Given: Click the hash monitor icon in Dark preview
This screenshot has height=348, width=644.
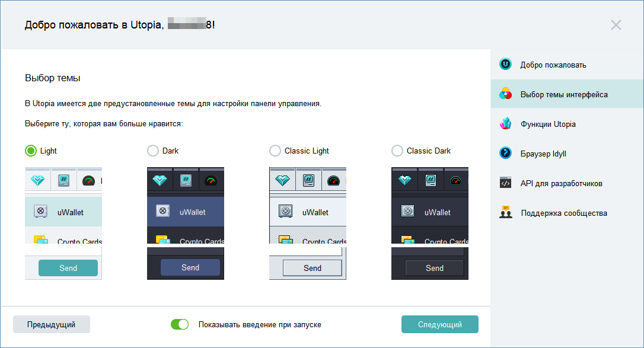Looking at the screenshot, I should 186,180.
